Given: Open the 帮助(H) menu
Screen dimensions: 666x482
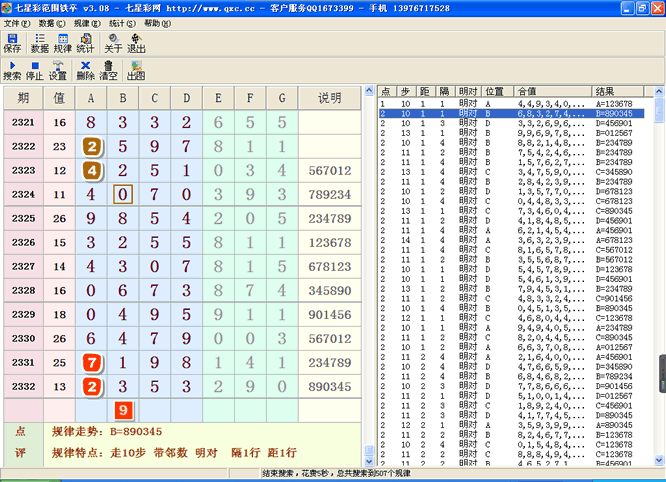Looking at the screenshot, I should [x=157, y=23].
